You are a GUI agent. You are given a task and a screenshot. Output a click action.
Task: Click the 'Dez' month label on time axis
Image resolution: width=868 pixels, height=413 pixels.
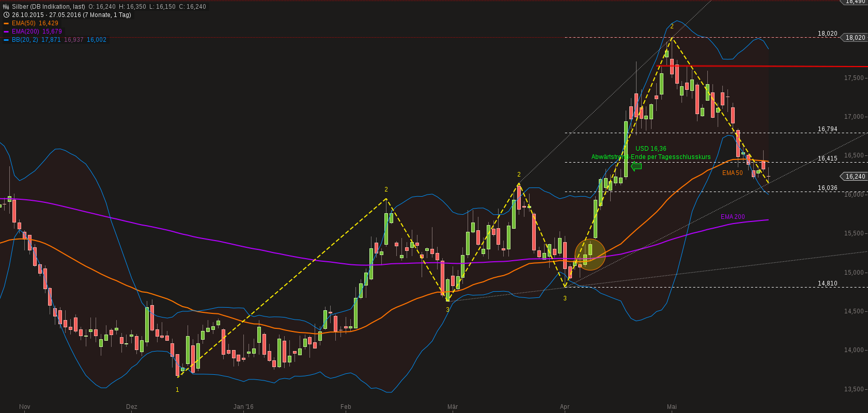(132, 407)
